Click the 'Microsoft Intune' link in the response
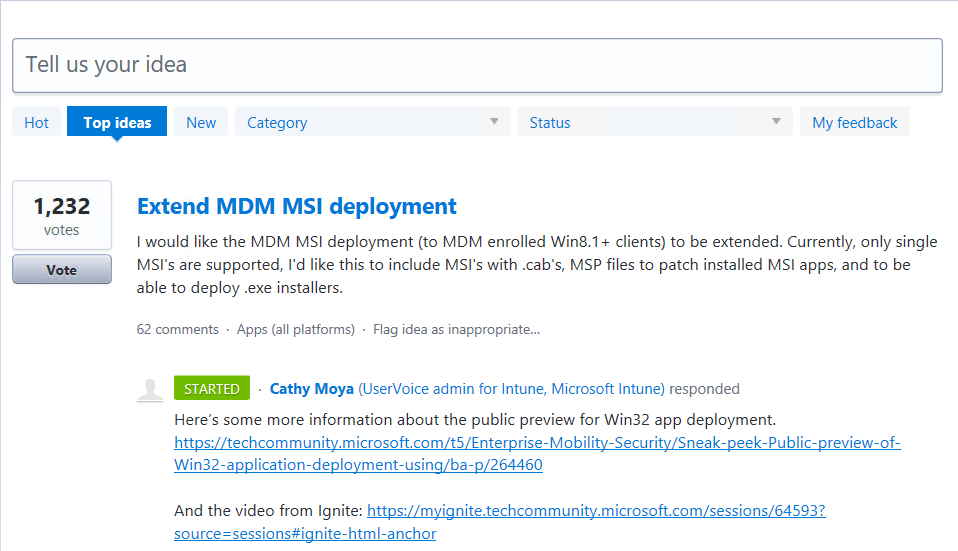Screen dimensions: 958x551 pos(606,389)
